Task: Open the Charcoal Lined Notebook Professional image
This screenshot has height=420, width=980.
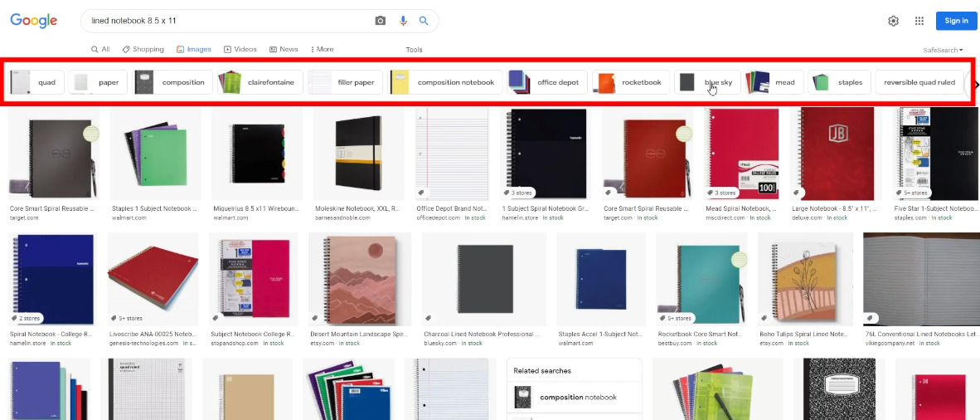Action: pyautogui.click(x=484, y=279)
